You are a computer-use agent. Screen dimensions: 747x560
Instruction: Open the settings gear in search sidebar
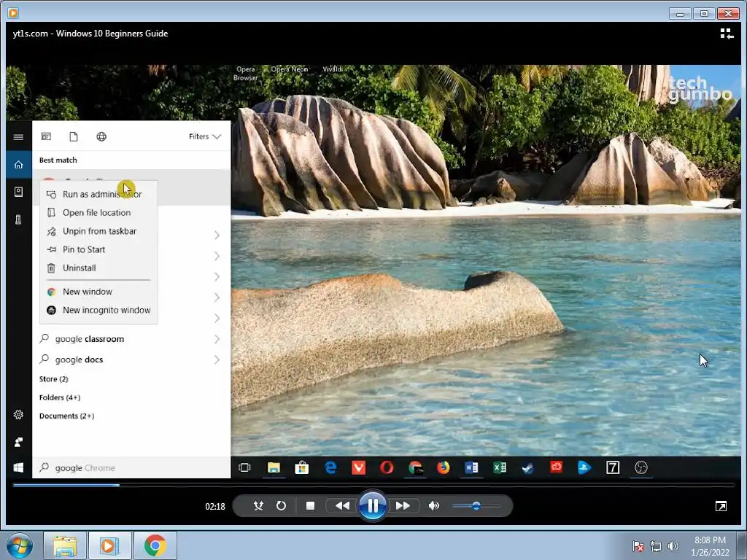coord(18,415)
